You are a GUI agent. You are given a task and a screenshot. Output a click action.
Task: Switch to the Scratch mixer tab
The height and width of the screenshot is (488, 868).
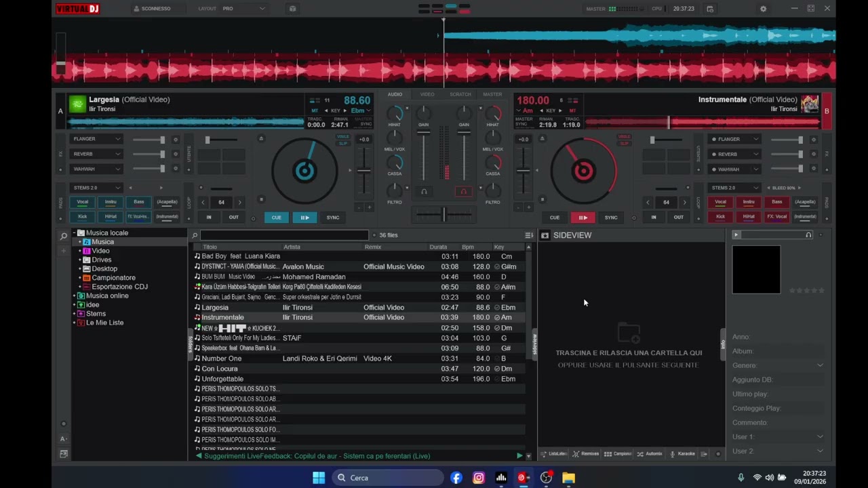click(460, 94)
